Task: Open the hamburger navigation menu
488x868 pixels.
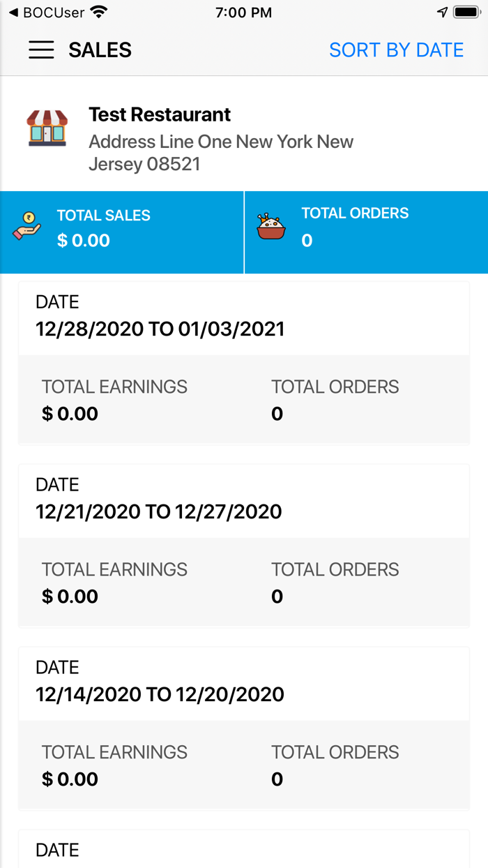Action: (41, 50)
